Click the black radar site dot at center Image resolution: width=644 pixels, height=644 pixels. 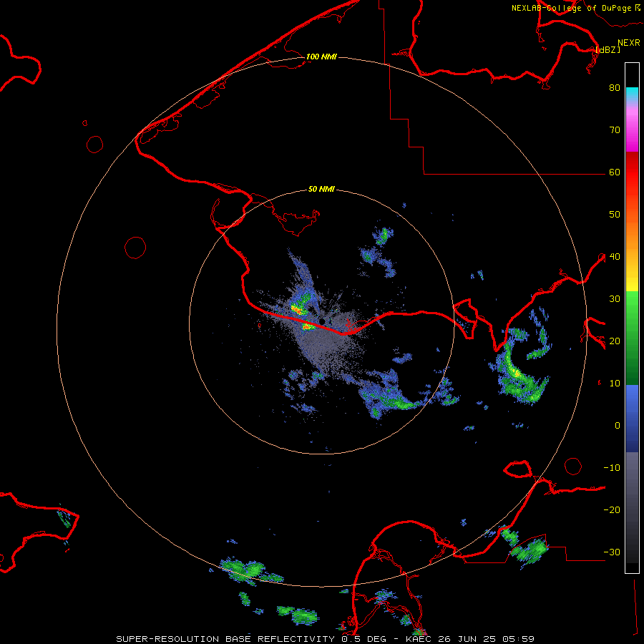pos(323,321)
